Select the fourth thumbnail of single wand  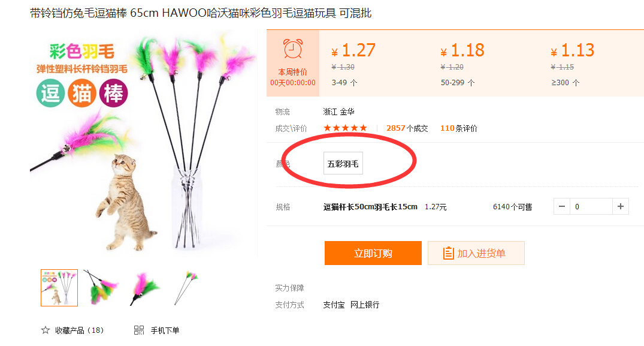pos(187,288)
